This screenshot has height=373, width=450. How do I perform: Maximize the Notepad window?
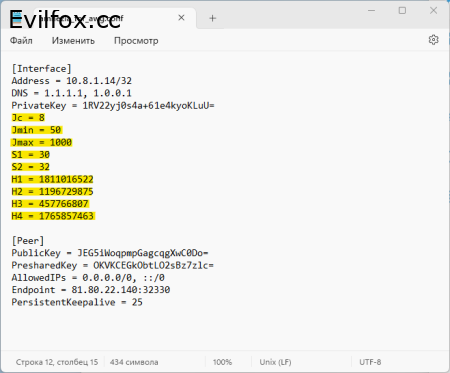402,11
